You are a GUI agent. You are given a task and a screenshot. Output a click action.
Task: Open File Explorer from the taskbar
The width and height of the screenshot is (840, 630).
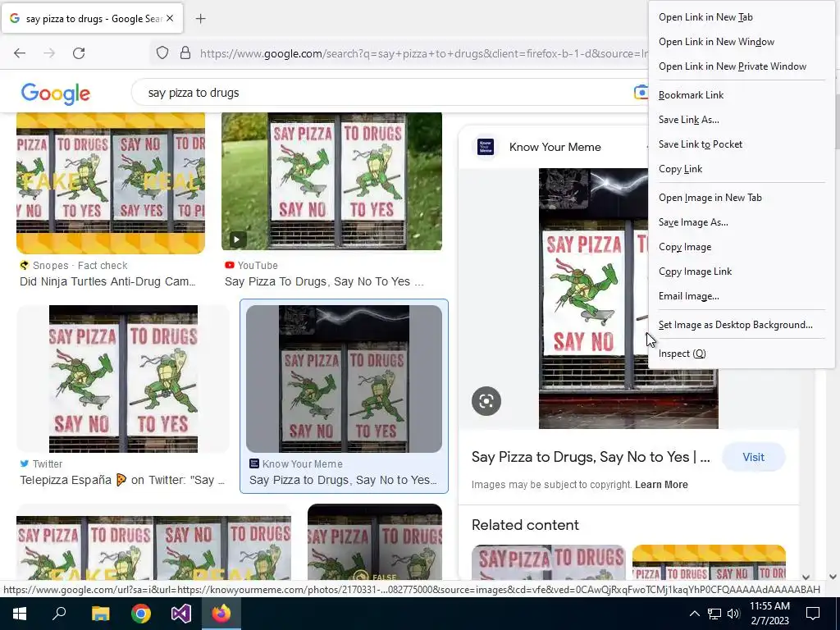pyautogui.click(x=100, y=614)
